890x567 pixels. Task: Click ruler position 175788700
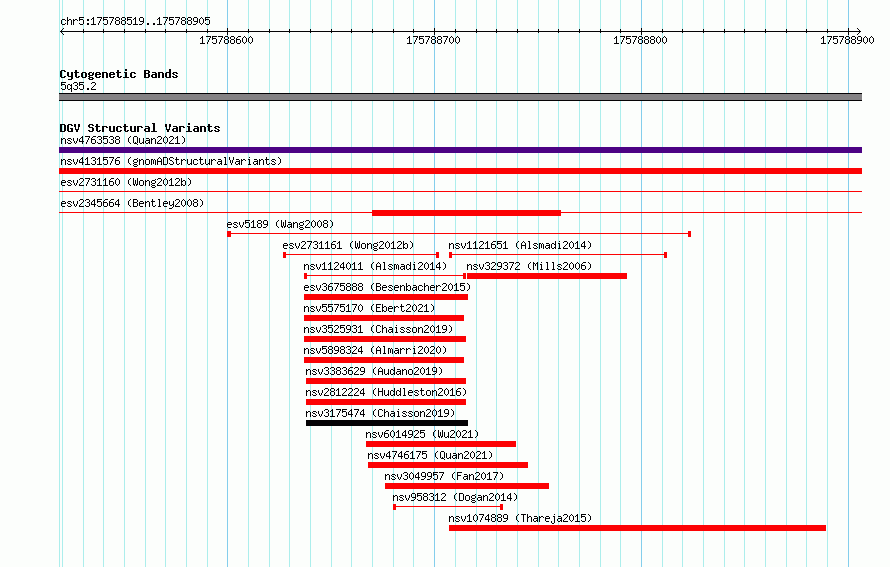pyautogui.click(x=434, y=40)
